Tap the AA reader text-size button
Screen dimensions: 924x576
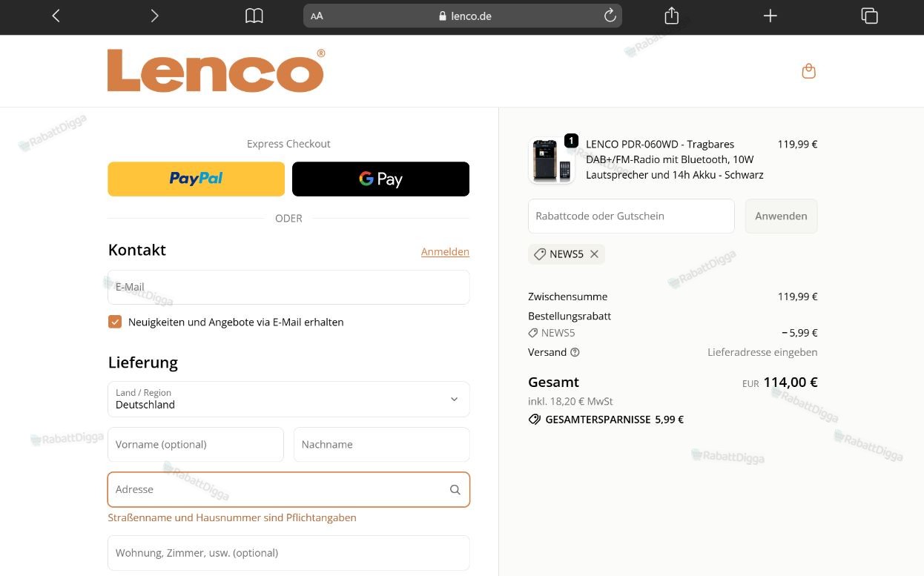tap(317, 16)
